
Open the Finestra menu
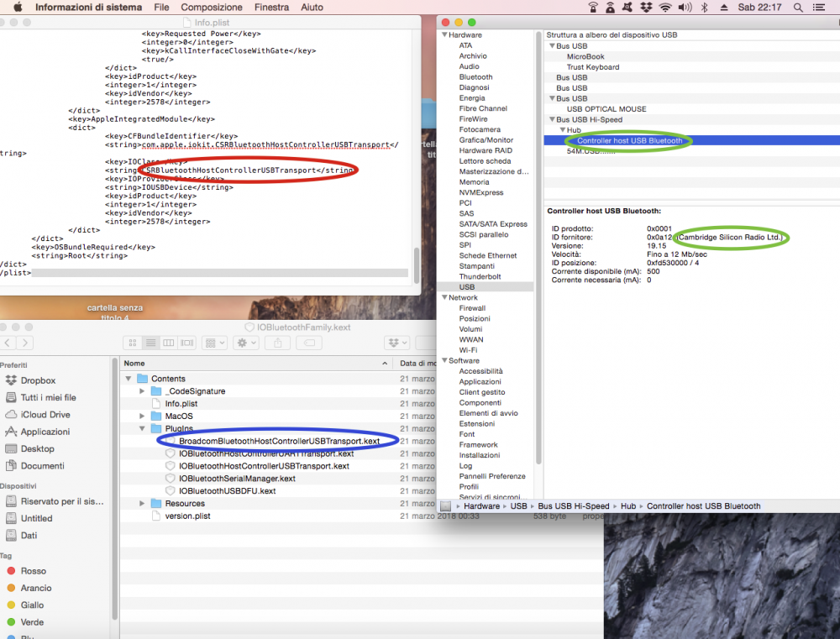point(271,7)
